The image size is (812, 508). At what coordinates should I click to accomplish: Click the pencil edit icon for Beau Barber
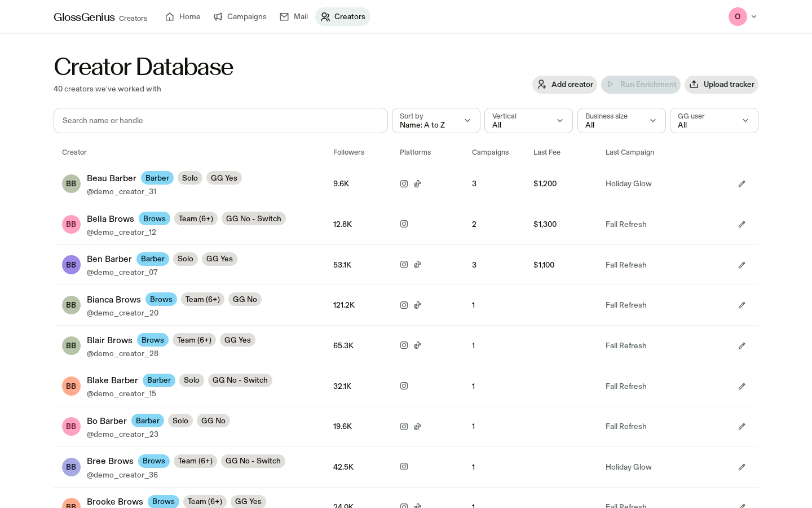(x=742, y=184)
